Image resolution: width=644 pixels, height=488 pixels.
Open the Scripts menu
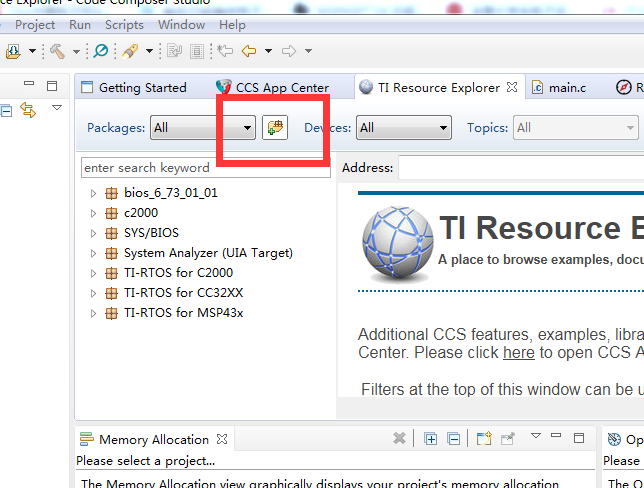point(124,25)
